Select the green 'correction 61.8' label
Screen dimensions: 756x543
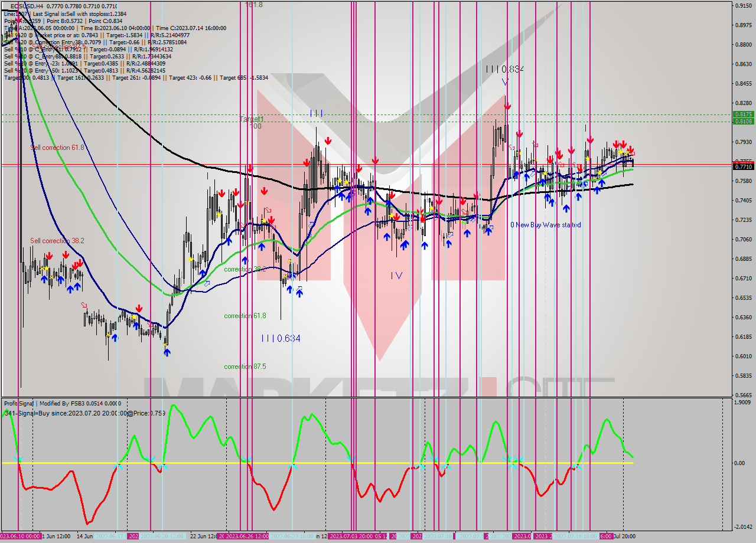(245, 316)
